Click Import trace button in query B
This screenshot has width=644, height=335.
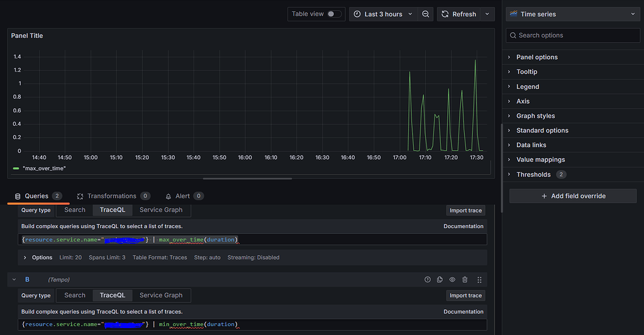465,295
